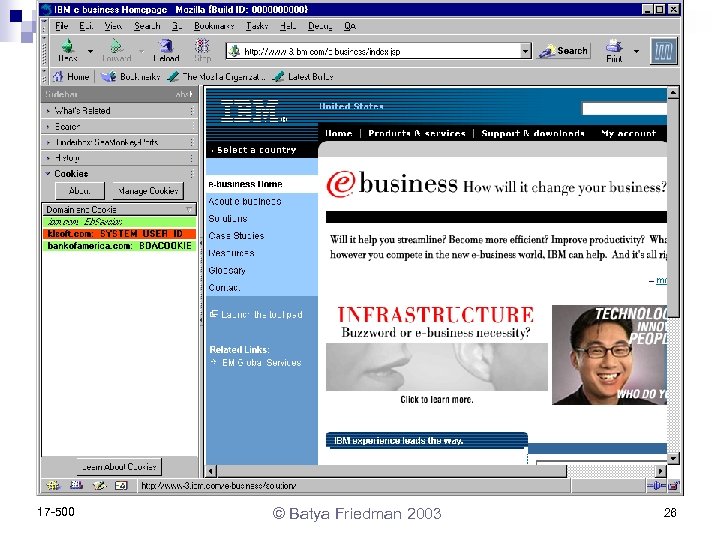This screenshot has height=540, width=720.
Task: Click the IBM logo on the page
Action: (251, 111)
